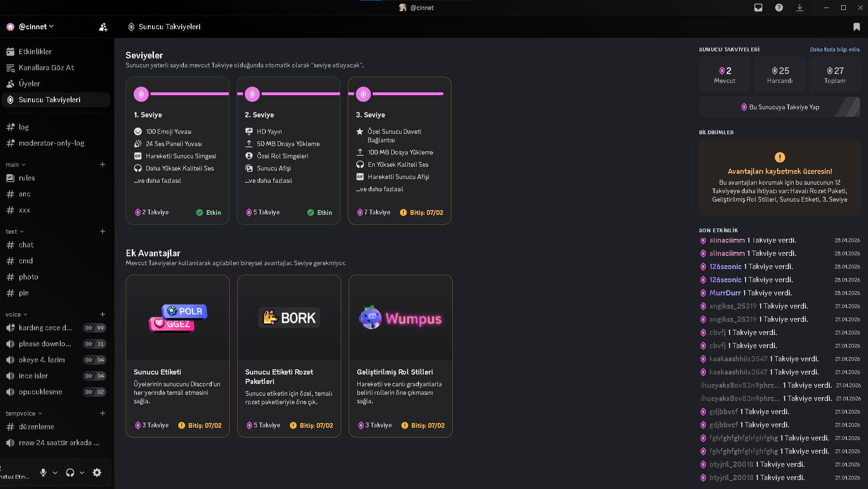Click the 'Ek Avantajlar' section heading
868x489 pixels.
(153, 253)
